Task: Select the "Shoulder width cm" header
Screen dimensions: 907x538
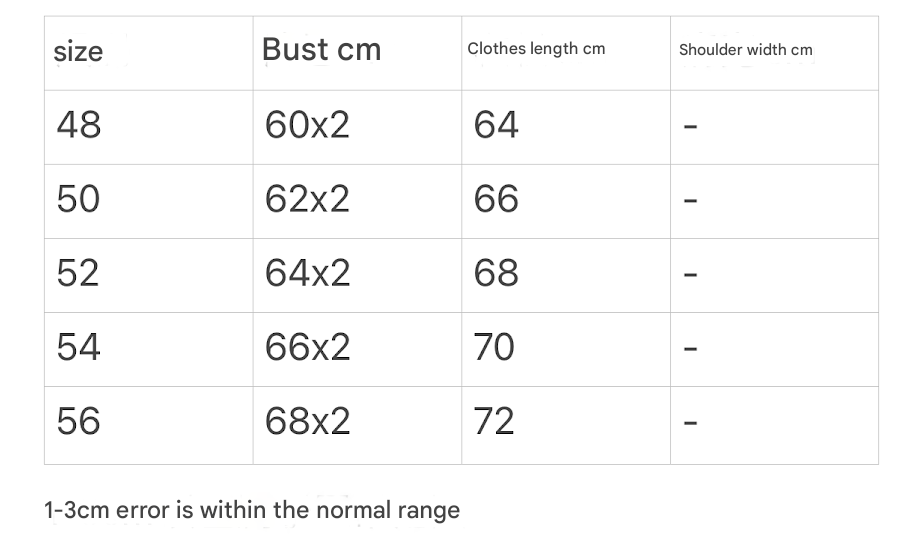Action: pos(745,50)
